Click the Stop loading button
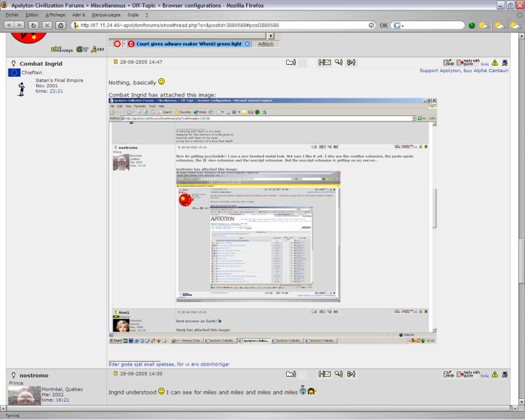525x420 pixels. tap(47, 25)
